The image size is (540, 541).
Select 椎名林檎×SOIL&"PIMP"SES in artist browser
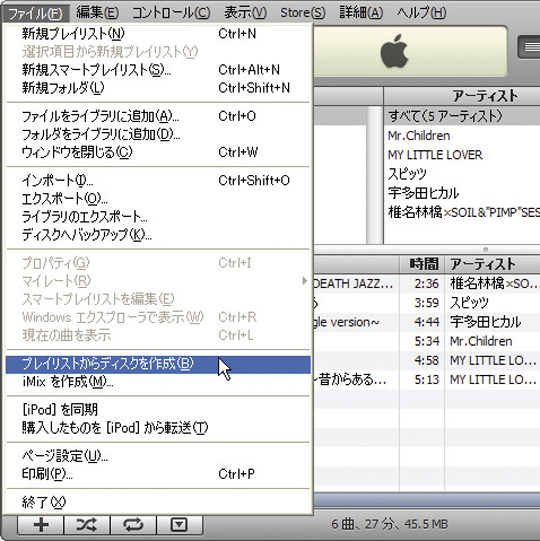click(x=462, y=212)
